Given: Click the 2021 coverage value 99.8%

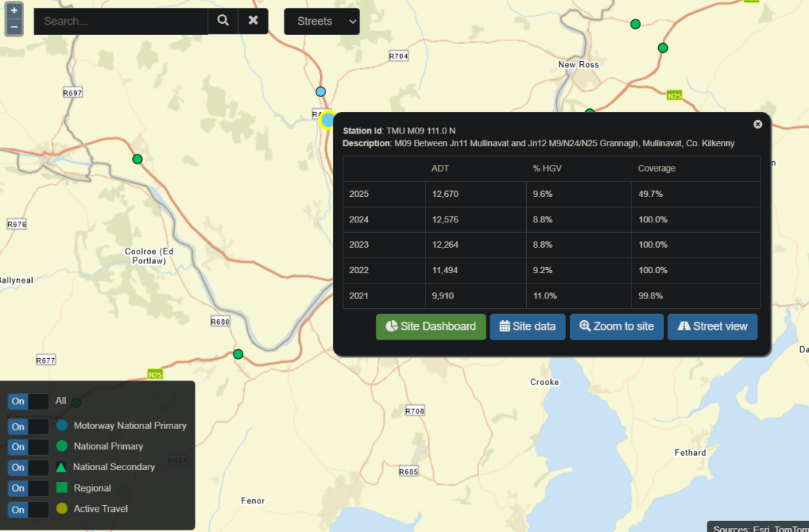Looking at the screenshot, I should click(651, 296).
